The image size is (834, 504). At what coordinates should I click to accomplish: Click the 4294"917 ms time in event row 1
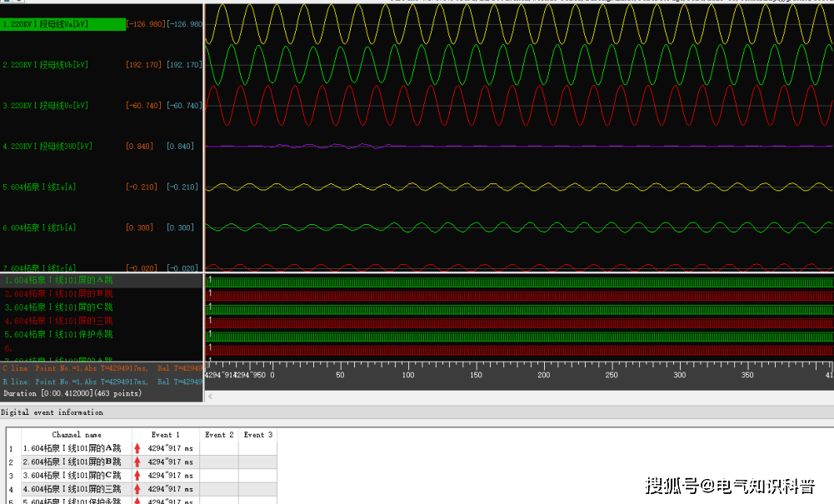pos(170,448)
